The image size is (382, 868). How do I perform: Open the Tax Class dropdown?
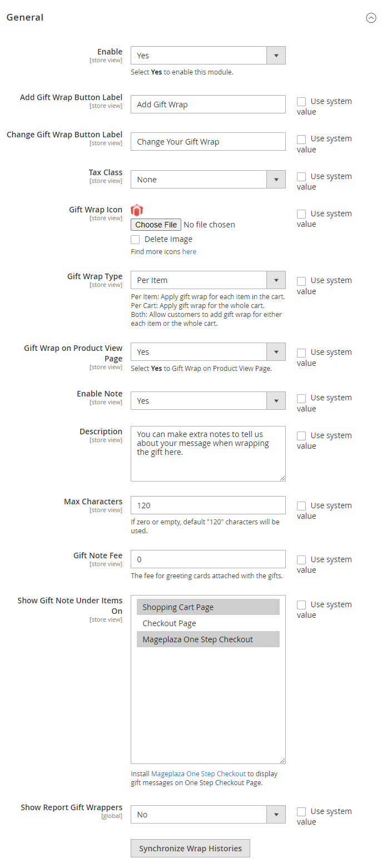coord(208,180)
